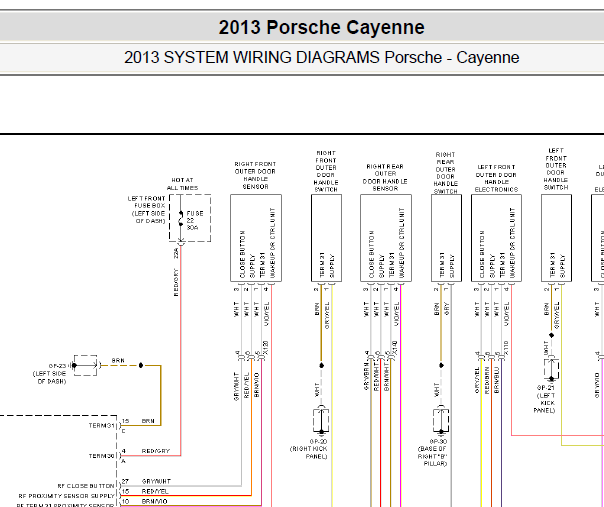
Task: Click the "GP-21 (LEFT KICK PANEL)" ground label
Action: tap(545, 399)
